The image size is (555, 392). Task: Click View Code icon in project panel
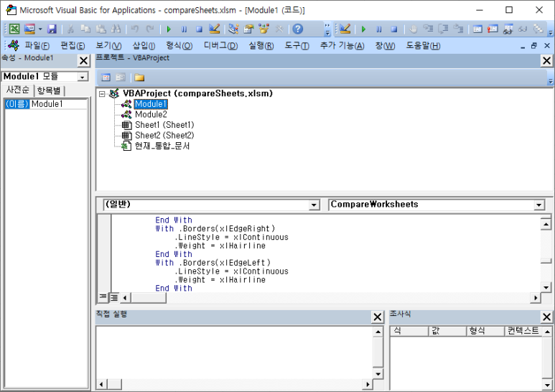(x=106, y=78)
